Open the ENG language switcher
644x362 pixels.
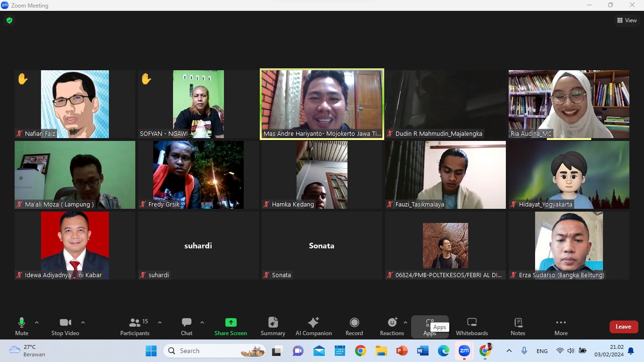point(542,351)
